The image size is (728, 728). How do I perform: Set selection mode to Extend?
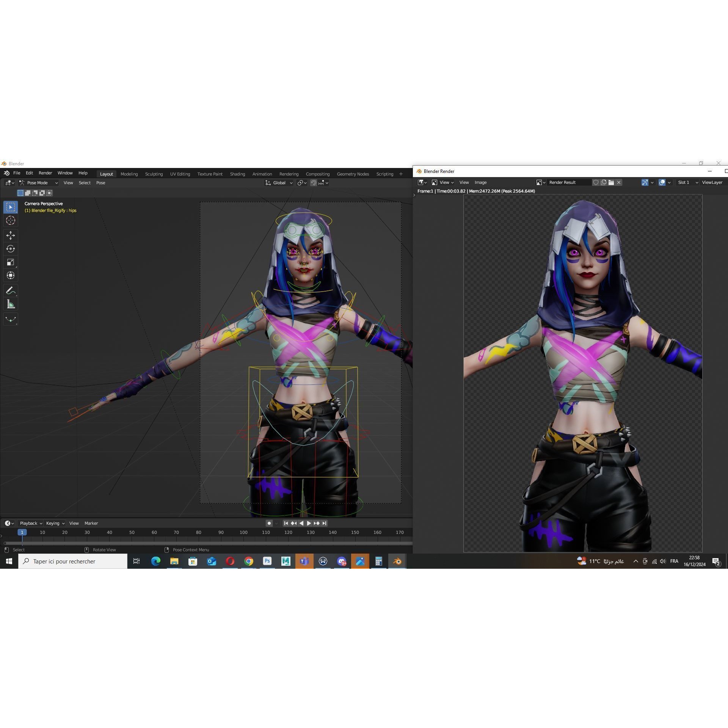[28, 193]
